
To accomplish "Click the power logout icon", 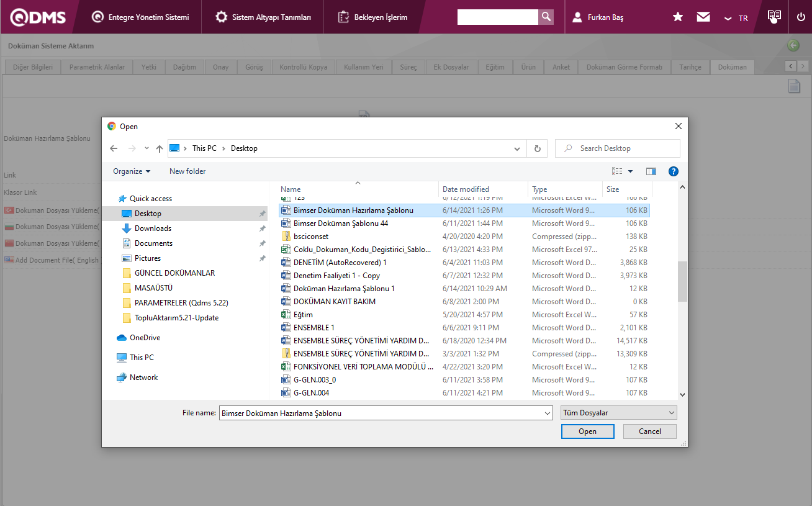I will pyautogui.click(x=801, y=17).
